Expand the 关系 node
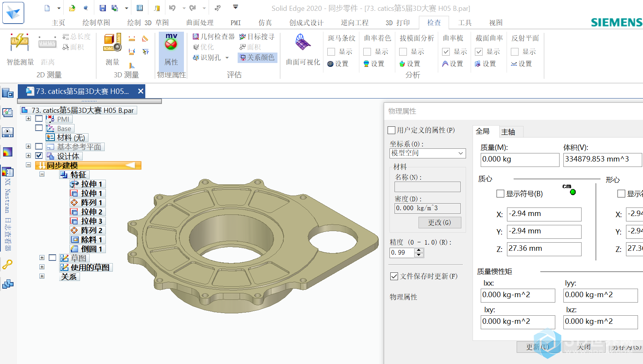The height and width of the screenshot is (364, 643). click(42, 276)
